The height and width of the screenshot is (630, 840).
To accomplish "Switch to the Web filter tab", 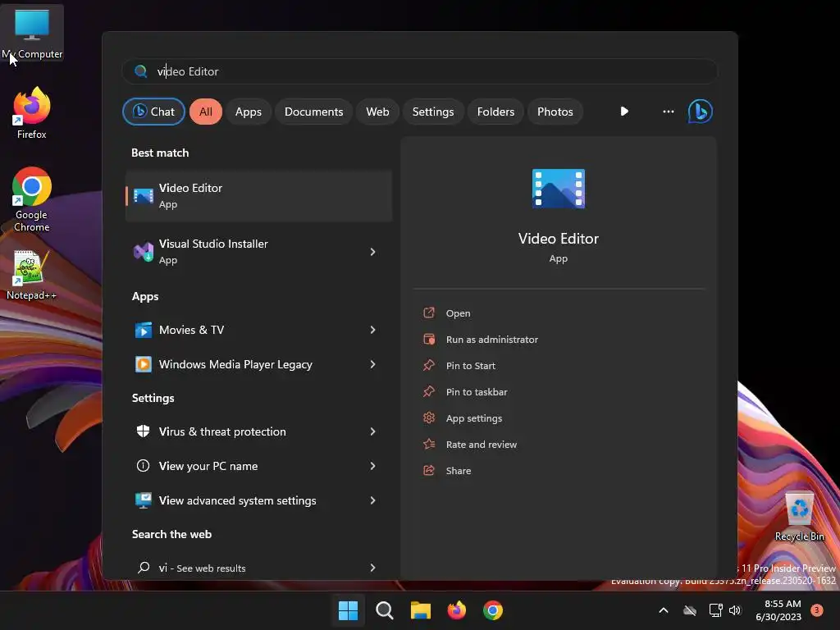I will pos(377,112).
